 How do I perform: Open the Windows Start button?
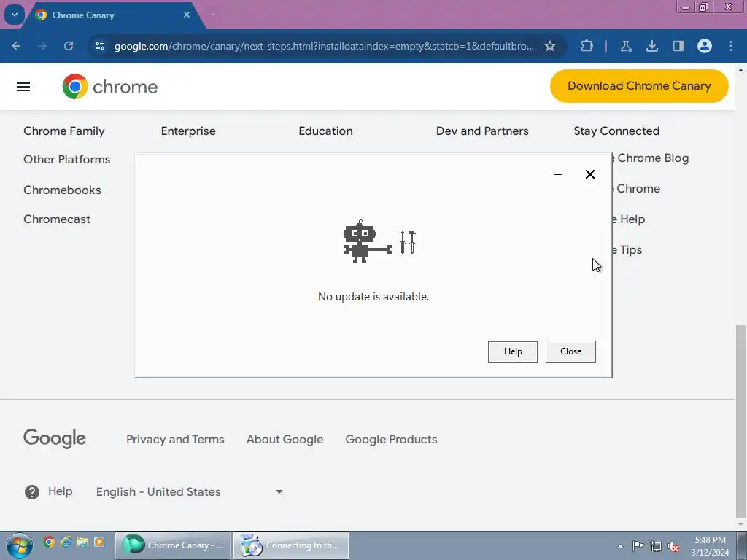click(19, 545)
